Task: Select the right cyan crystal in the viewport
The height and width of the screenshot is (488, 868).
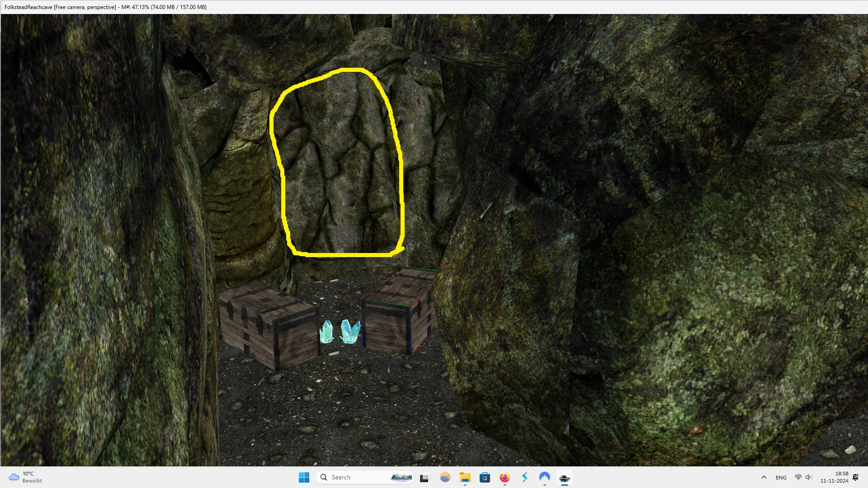Action: 350,331
